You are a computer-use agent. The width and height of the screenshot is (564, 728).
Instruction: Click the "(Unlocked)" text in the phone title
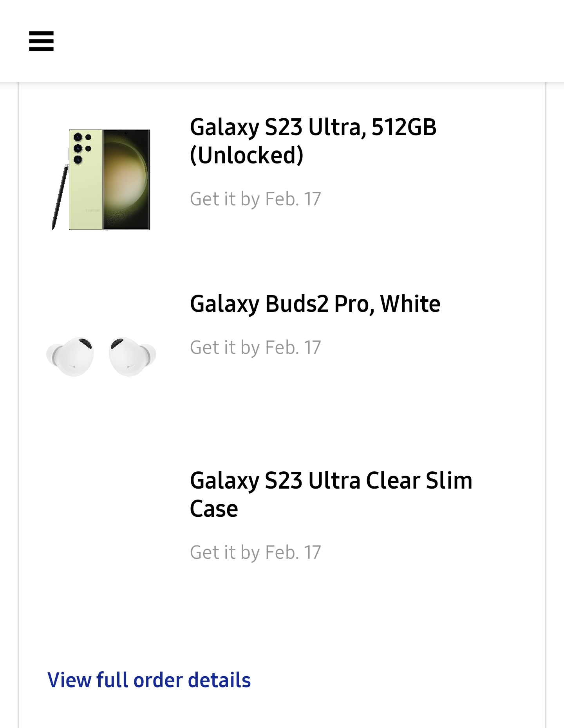point(247,155)
